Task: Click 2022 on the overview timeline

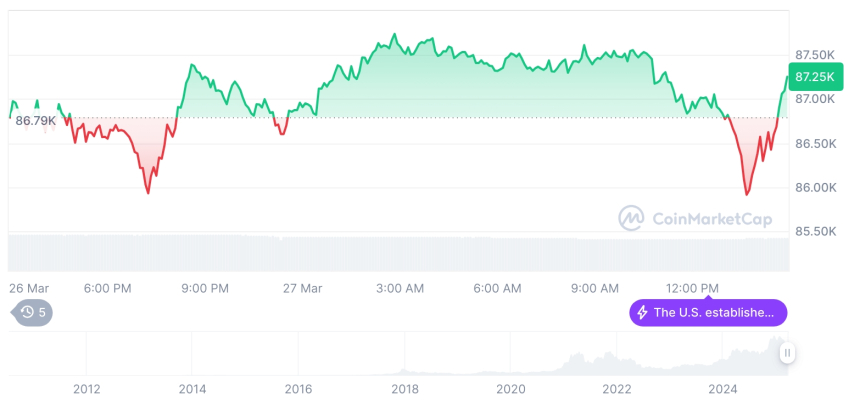Action: click(x=617, y=389)
